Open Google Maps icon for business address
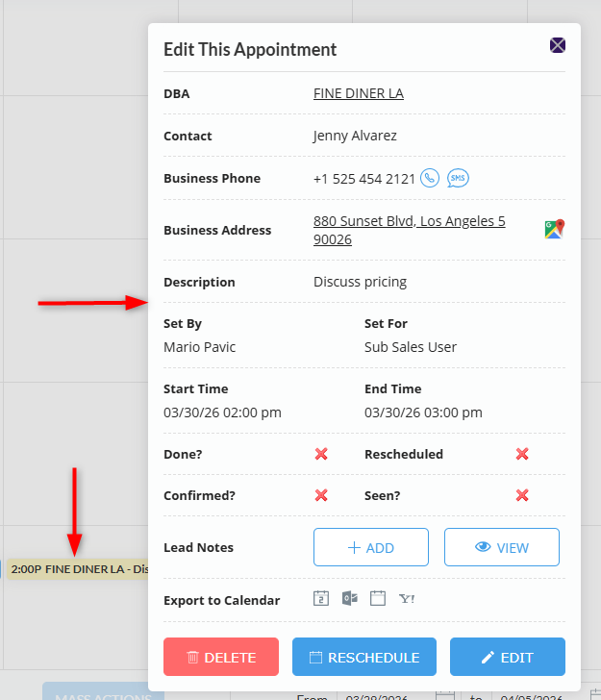Viewport: 601px width, 700px height. [554, 229]
